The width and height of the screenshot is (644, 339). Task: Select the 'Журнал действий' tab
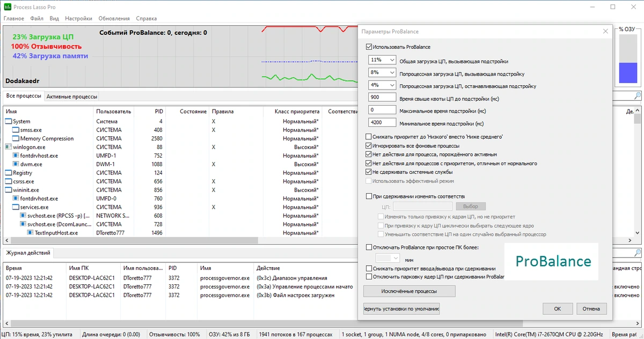point(28,253)
